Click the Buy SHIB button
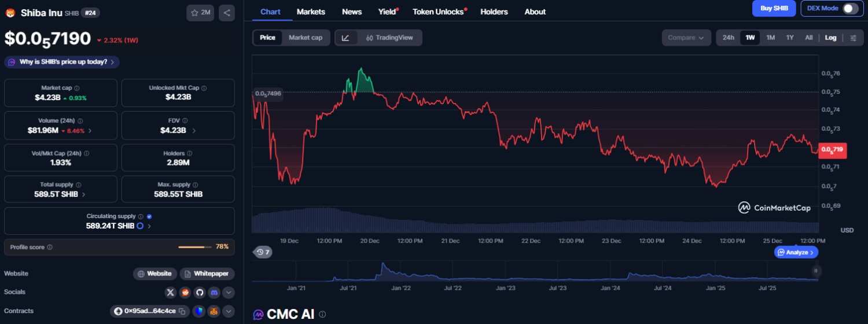 [774, 8]
